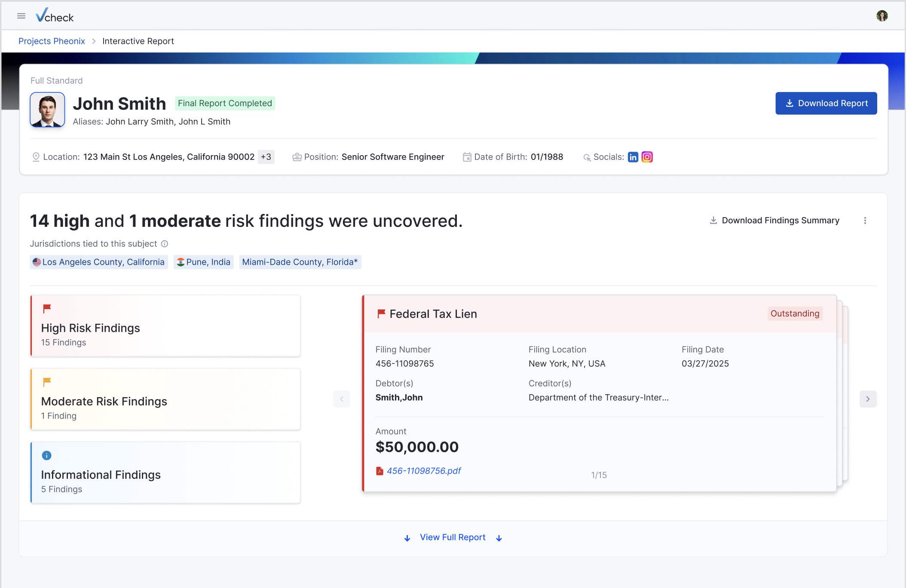Open the user avatar menu
This screenshot has height=588, width=906.
click(882, 16)
